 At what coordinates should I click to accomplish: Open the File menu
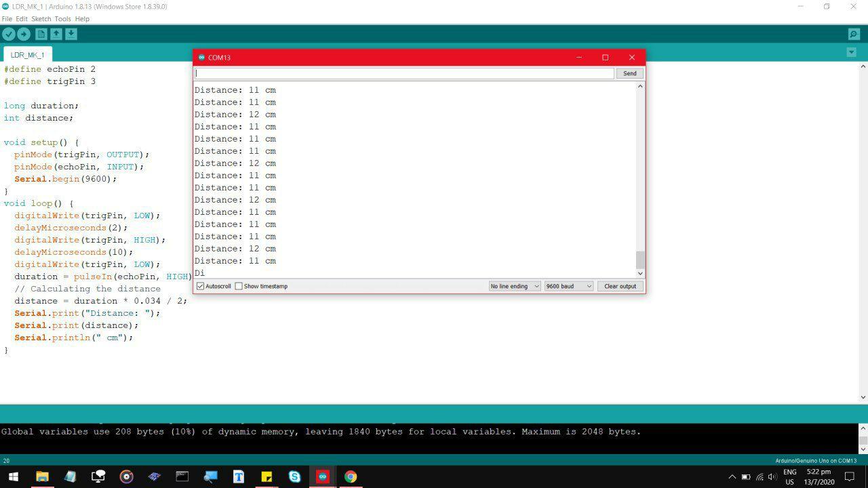7,19
